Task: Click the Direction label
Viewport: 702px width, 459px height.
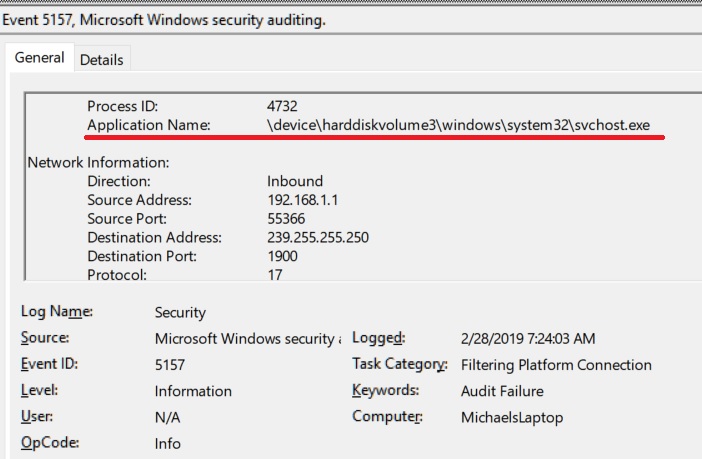Action: point(119,181)
